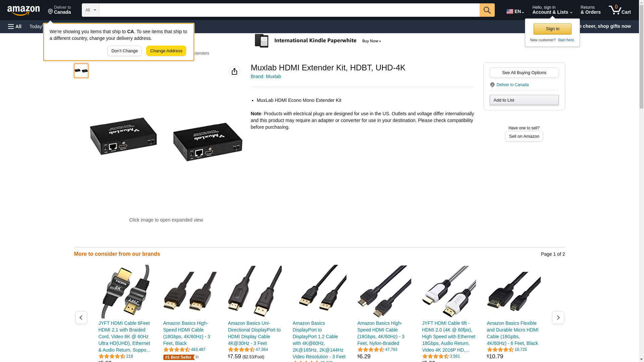Click the Change Address button
This screenshot has height=362, width=644.
[x=166, y=51]
